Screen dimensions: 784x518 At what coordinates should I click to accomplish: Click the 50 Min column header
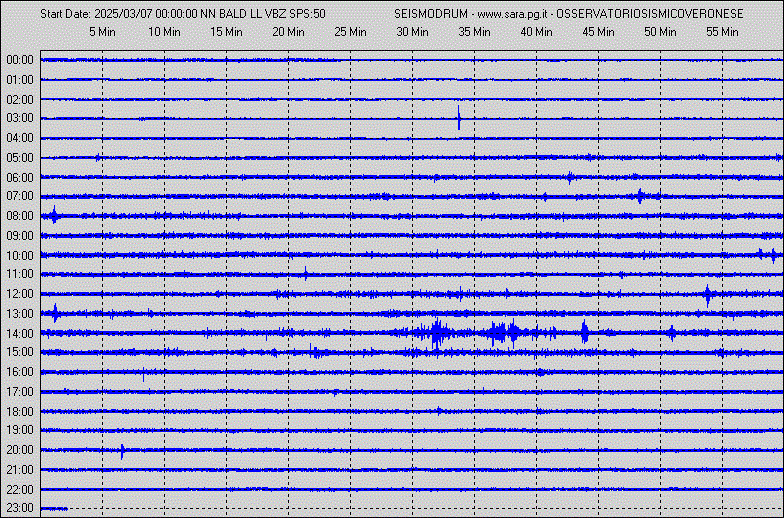pos(660,32)
